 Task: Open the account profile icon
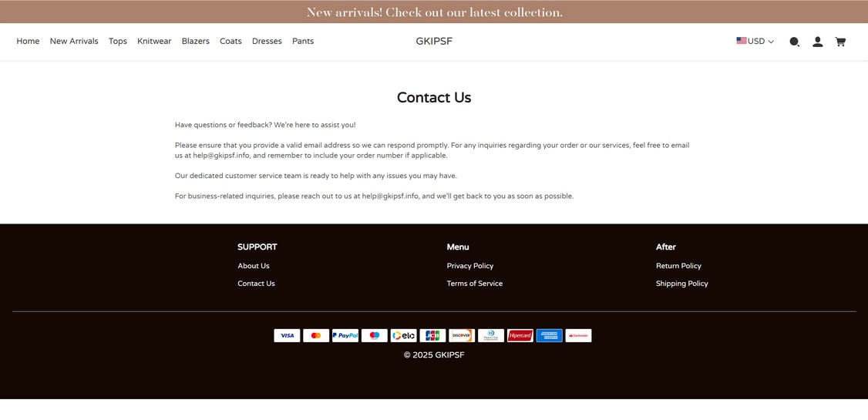(818, 42)
